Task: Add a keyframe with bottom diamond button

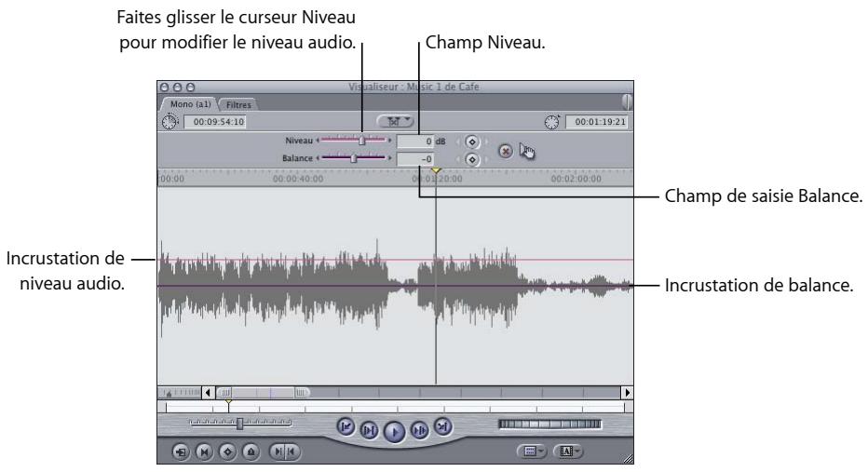Action: (227, 452)
